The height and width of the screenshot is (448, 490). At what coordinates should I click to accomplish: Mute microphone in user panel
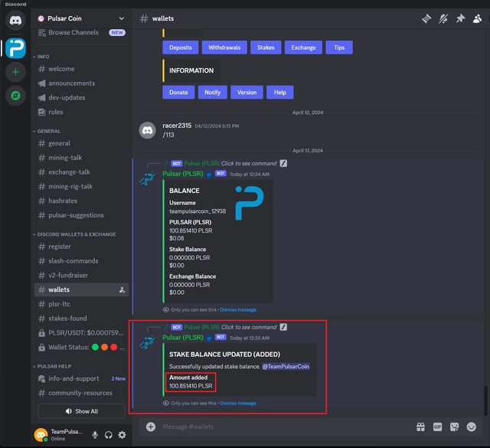click(x=95, y=434)
